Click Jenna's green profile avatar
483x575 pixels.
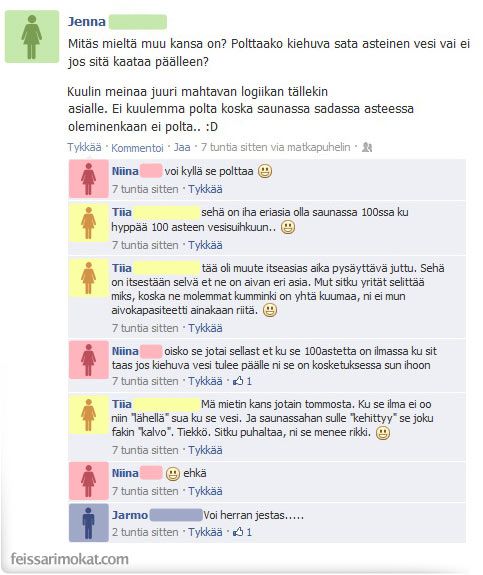[x=32, y=37]
